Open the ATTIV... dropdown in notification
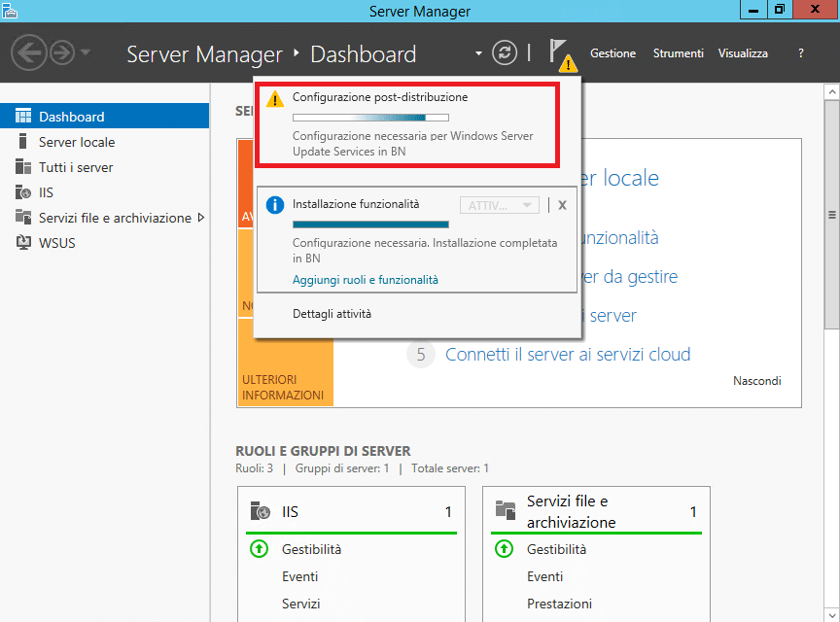This screenshot has width=840, height=622. pyautogui.click(x=500, y=205)
